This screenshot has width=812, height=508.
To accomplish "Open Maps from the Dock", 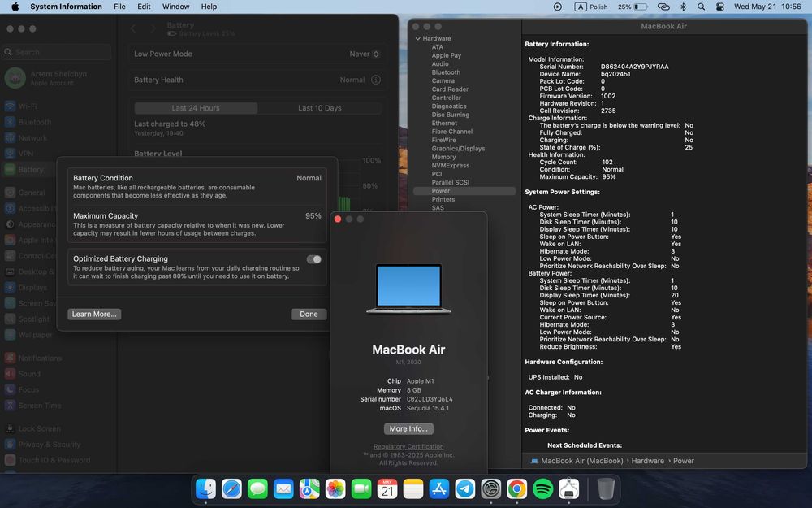I will click(x=309, y=488).
